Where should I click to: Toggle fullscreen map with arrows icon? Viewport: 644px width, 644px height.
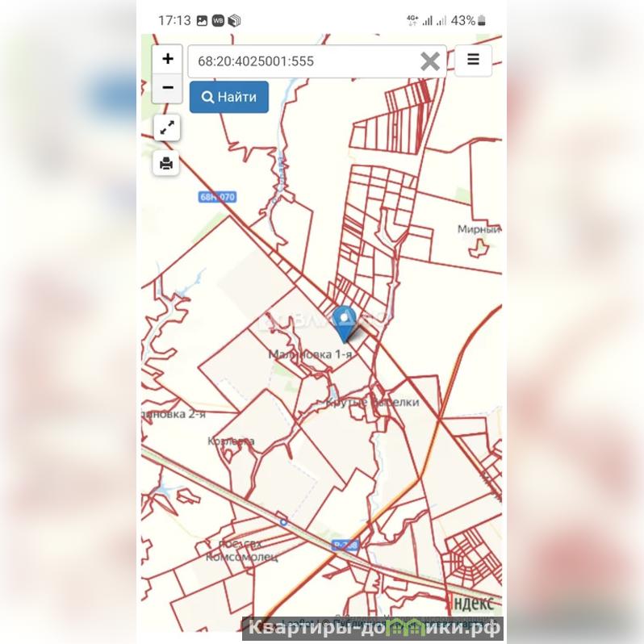[167, 128]
